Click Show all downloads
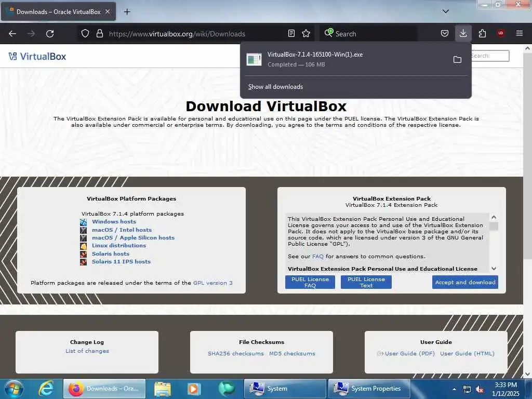Image resolution: width=532 pixels, height=399 pixels. pos(275,87)
